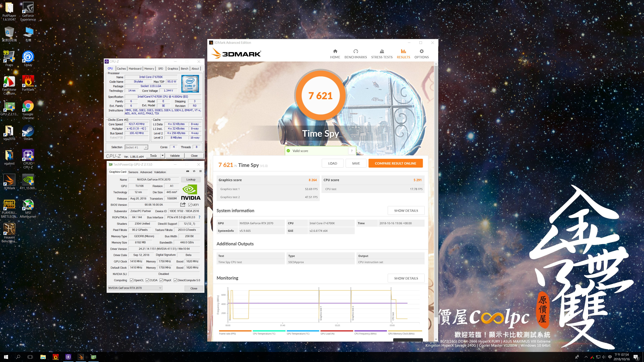Toggle the UEFI checkbox in GPU-Z
Viewport: 644px width, 362px height.
point(190,205)
